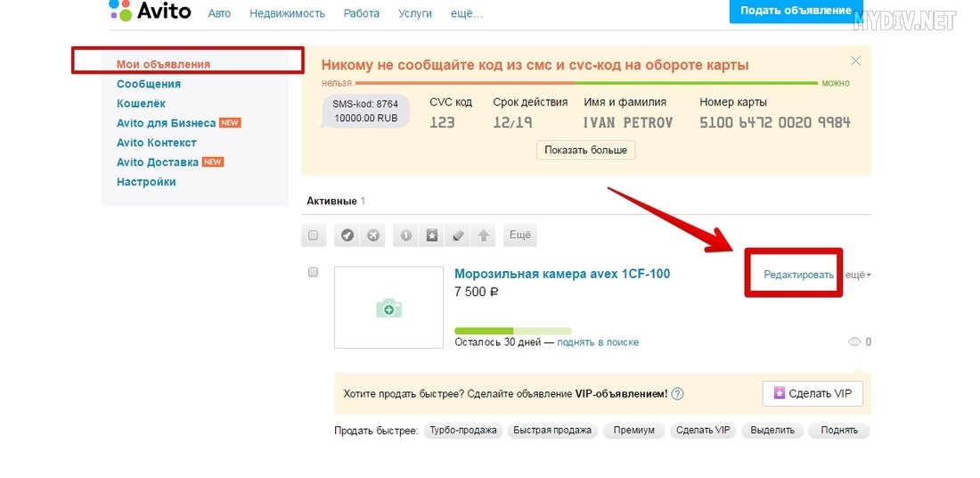
Task: Click the Avito logo
Action: point(150,10)
